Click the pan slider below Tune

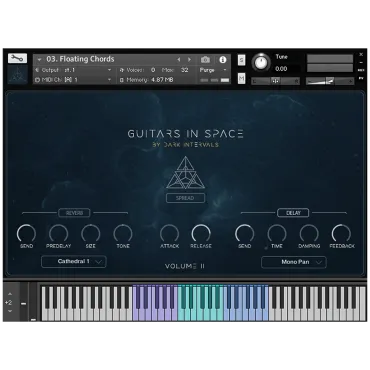point(275,81)
